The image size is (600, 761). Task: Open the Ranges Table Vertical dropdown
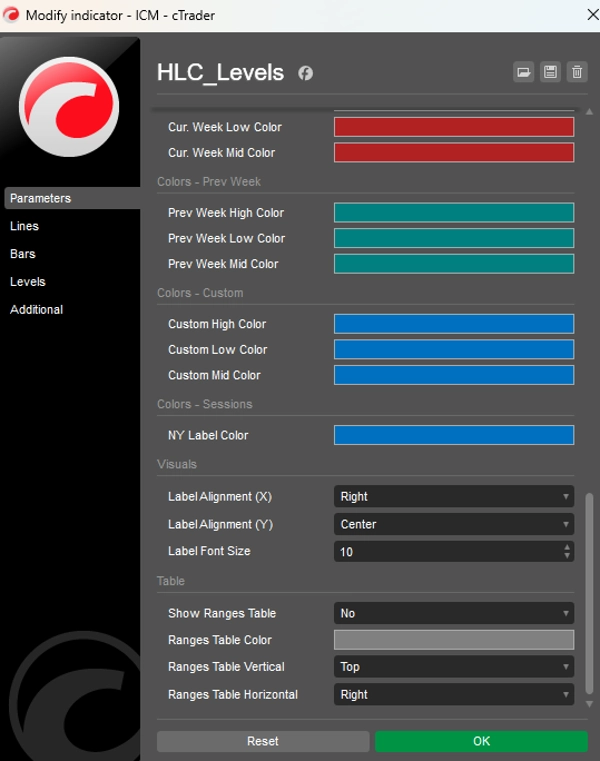pos(453,667)
